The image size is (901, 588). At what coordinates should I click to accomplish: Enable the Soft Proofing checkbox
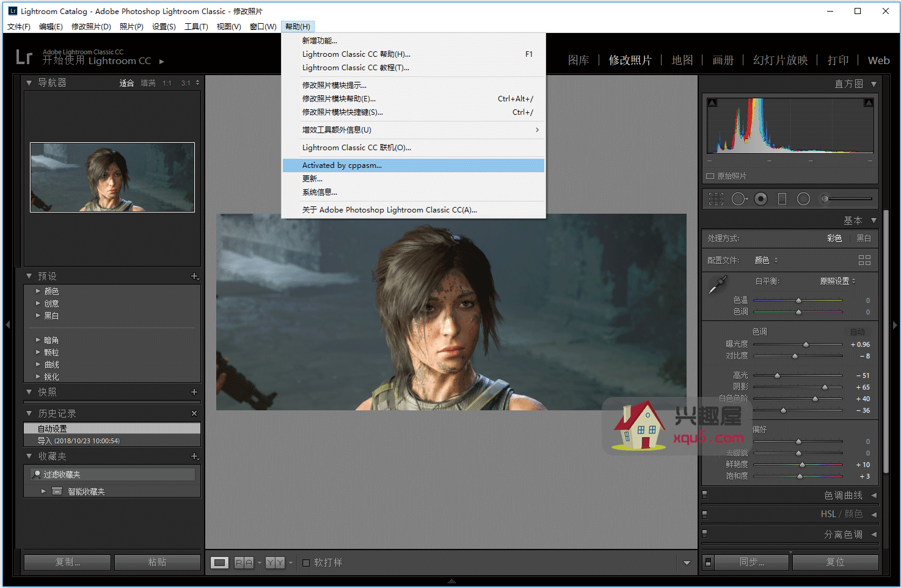click(x=306, y=563)
